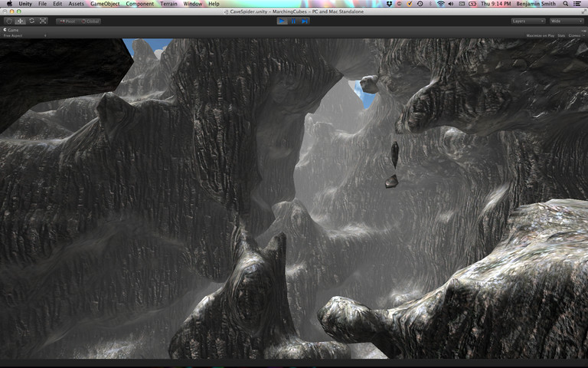Select the Hand tool in toolbar
The height and width of the screenshot is (368, 588).
click(9, 21)
